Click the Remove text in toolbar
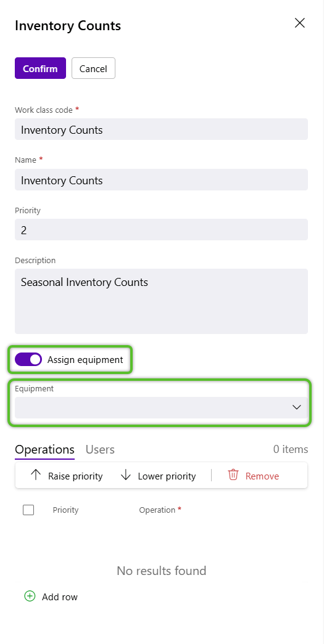This screenshot has width=324, height=644. tap(262, 476)
